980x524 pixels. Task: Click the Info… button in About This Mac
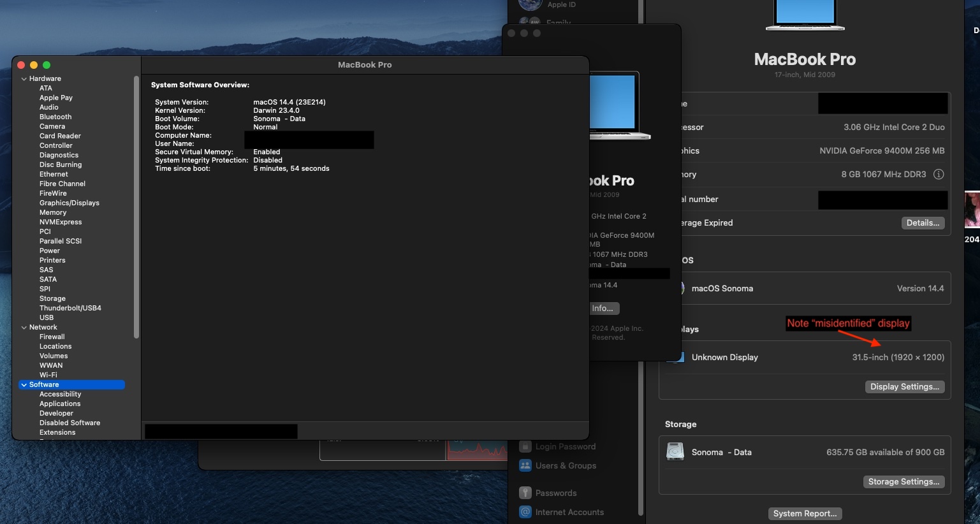[603, 308]
